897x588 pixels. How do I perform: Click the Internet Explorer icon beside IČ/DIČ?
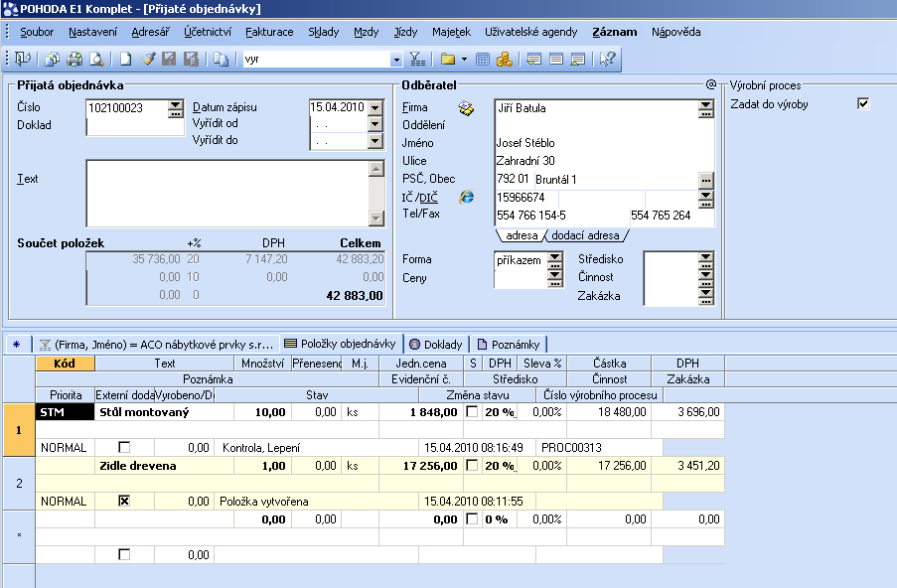point(467,197)
